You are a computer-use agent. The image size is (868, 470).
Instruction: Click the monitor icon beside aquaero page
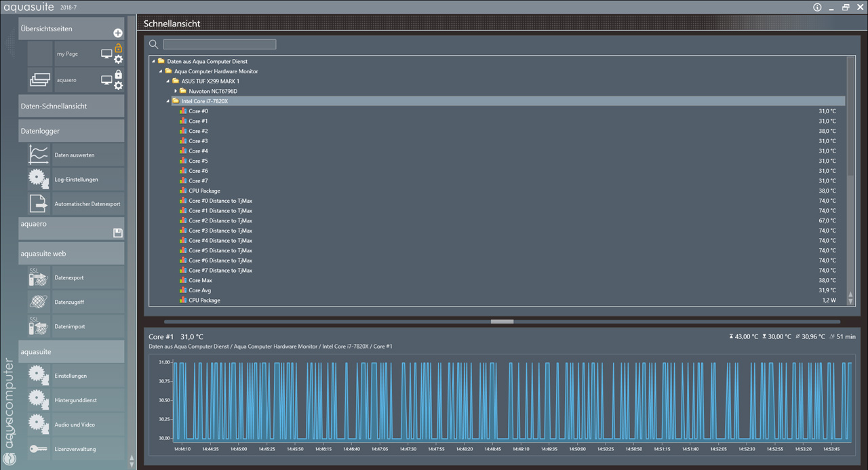coord(106,80)
